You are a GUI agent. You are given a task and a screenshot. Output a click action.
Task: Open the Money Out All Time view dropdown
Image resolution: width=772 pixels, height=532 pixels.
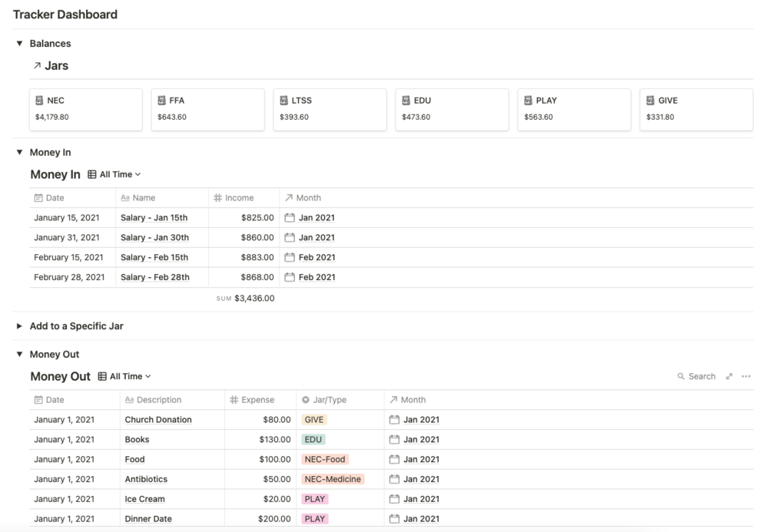click(x=125, y=377)
